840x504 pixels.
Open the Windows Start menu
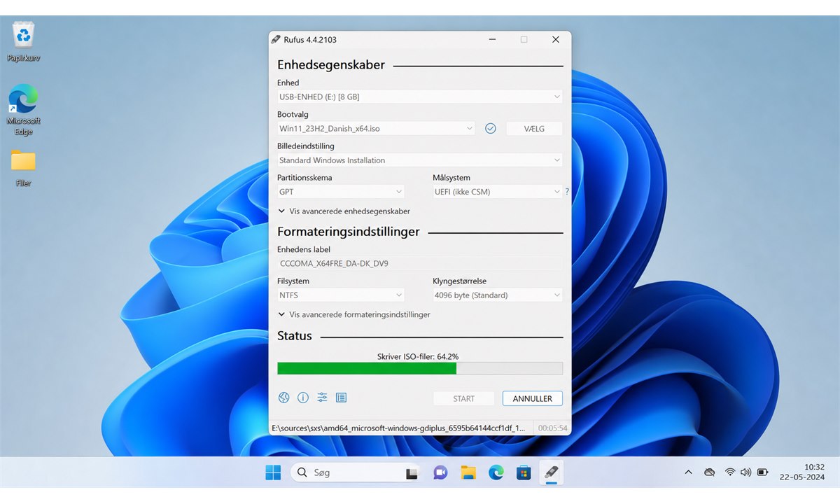[273, 472]
